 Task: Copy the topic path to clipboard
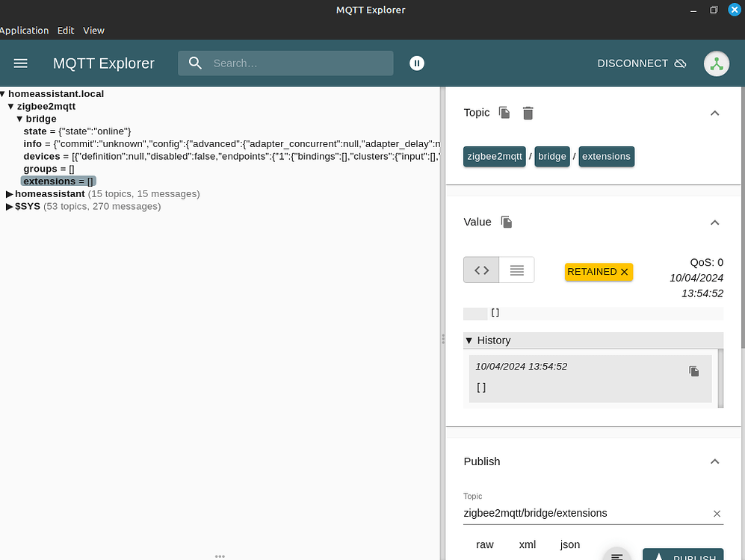504,113
